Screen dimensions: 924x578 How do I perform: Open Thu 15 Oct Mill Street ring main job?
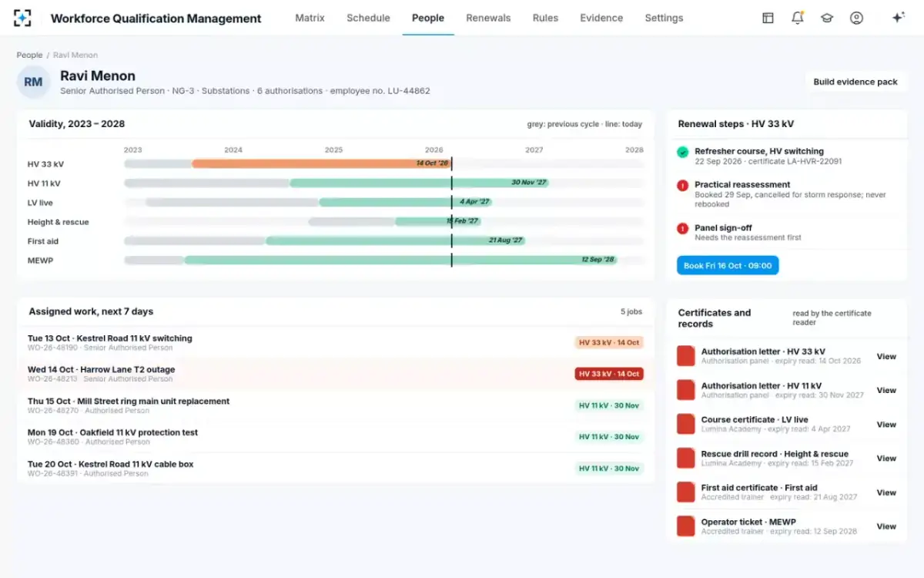tap(336, 405)
